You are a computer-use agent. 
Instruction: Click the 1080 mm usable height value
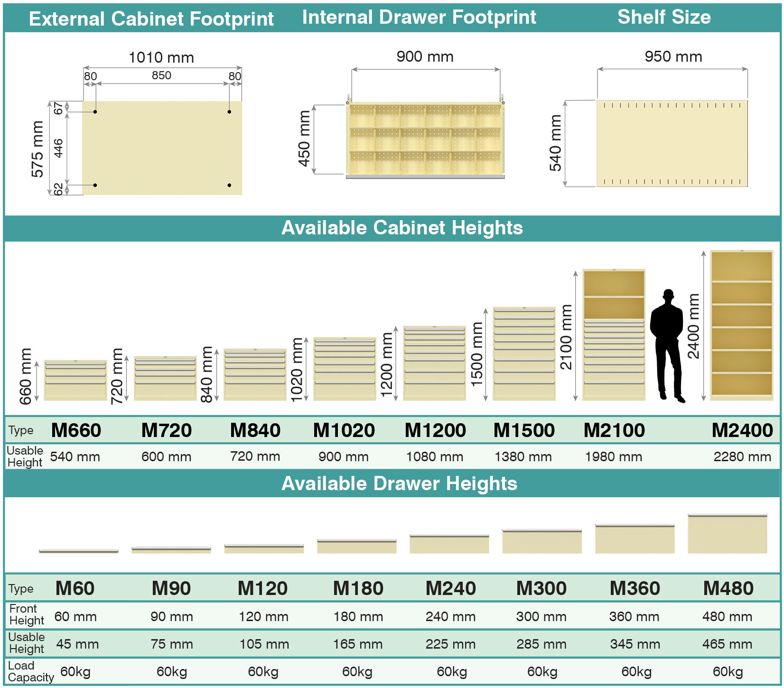(x=435, y=457)
